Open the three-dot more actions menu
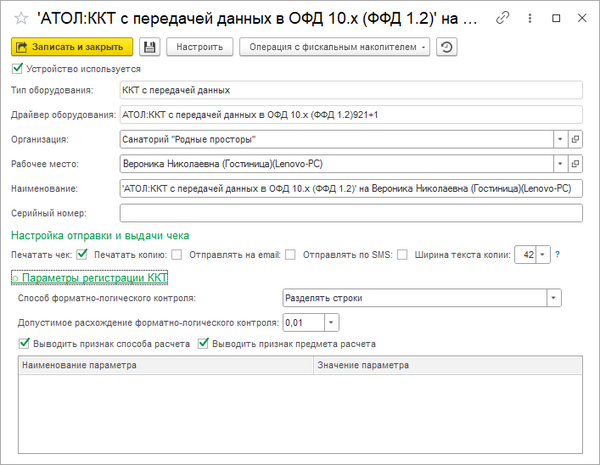 [x=530, y=18]
